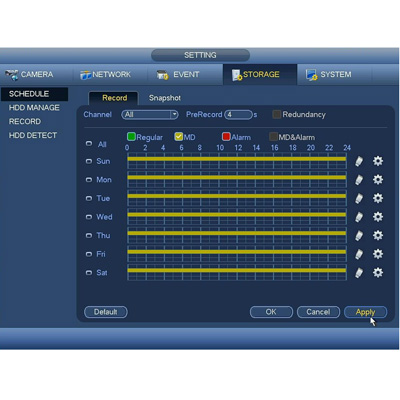Click the PreRecord seconds input field
Screen dimensions: 400x400
coord(238,115)
